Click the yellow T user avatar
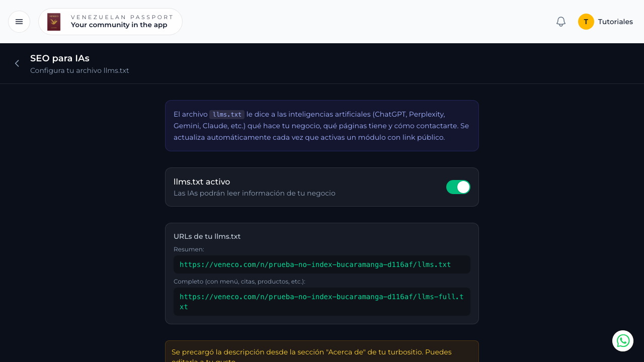644x362 pixels. (586, 22)
